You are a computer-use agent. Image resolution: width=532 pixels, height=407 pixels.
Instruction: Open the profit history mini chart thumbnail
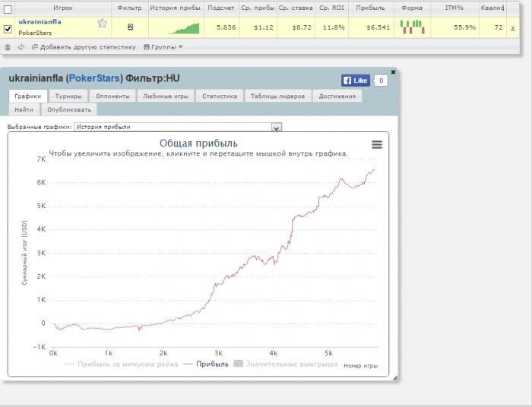(x=184, y=28)
